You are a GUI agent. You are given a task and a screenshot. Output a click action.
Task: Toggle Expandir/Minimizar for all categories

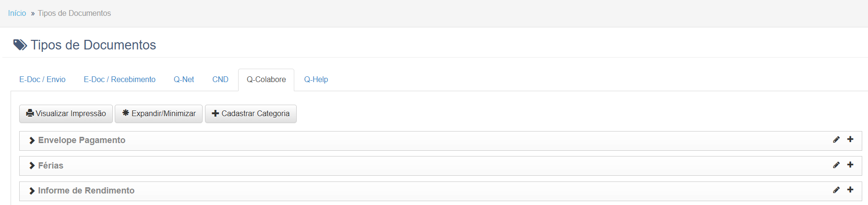tap(158, 114)
